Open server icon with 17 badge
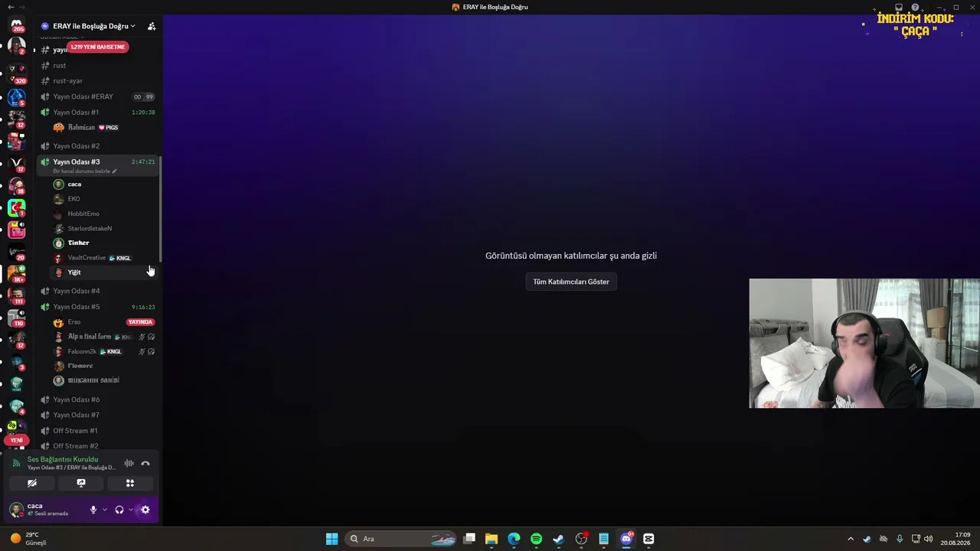The width and height of the screenshot is (980, 551). point(17,164)
